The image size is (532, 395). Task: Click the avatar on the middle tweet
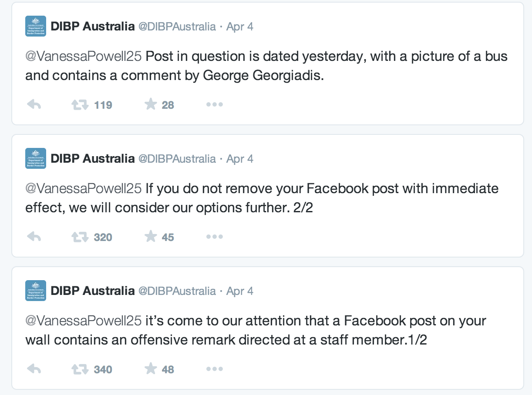tap(35, 158)
